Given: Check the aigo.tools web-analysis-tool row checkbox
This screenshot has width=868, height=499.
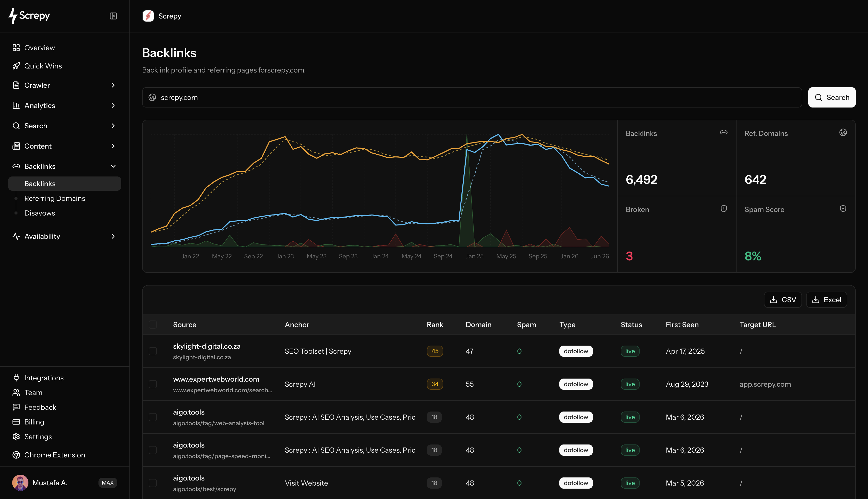Looking at the screenshot, I should click(x=153, y=417).
